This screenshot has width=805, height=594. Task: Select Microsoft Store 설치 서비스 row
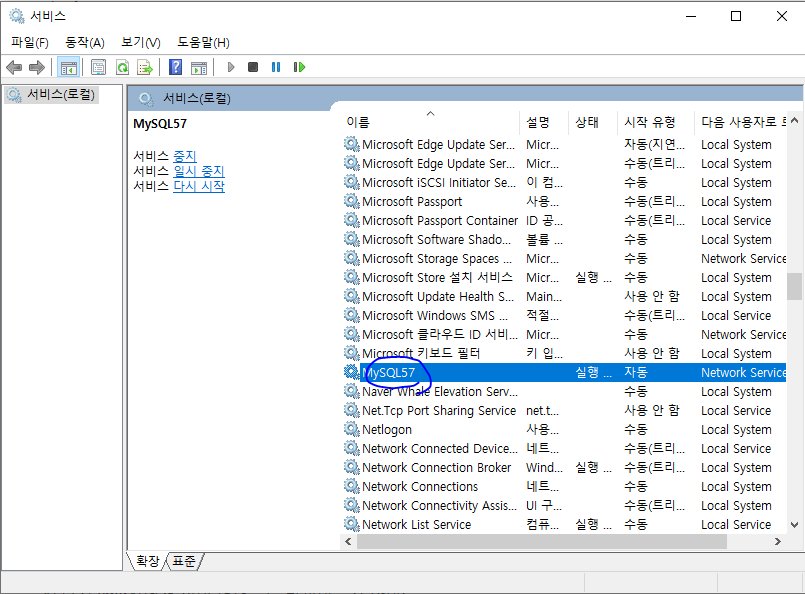564,277
